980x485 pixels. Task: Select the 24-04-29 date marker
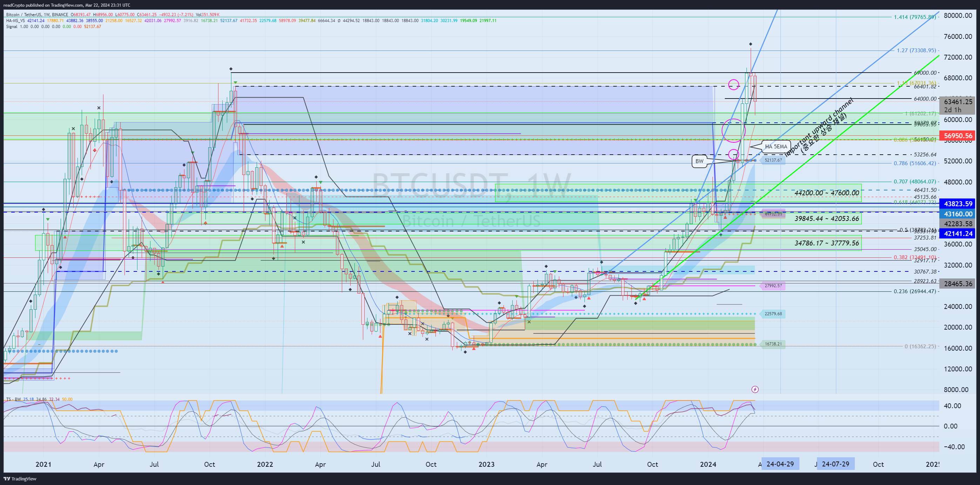(x=780, y=464)
